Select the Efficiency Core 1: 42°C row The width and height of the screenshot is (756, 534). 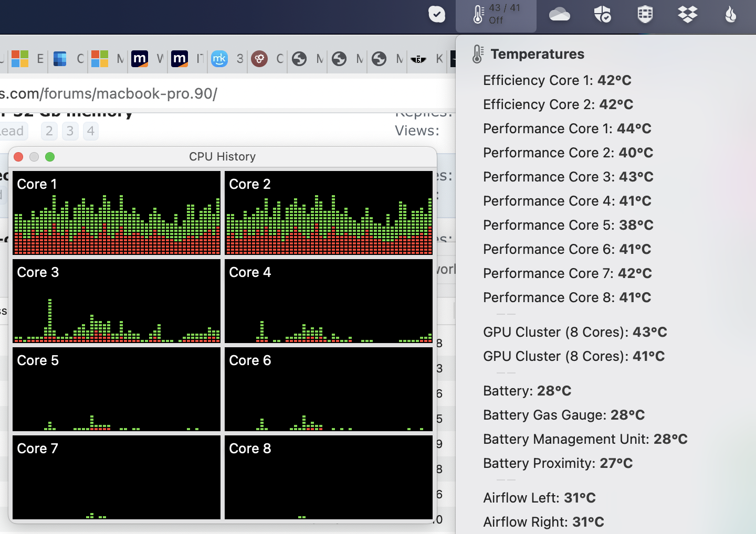(606, 80)
